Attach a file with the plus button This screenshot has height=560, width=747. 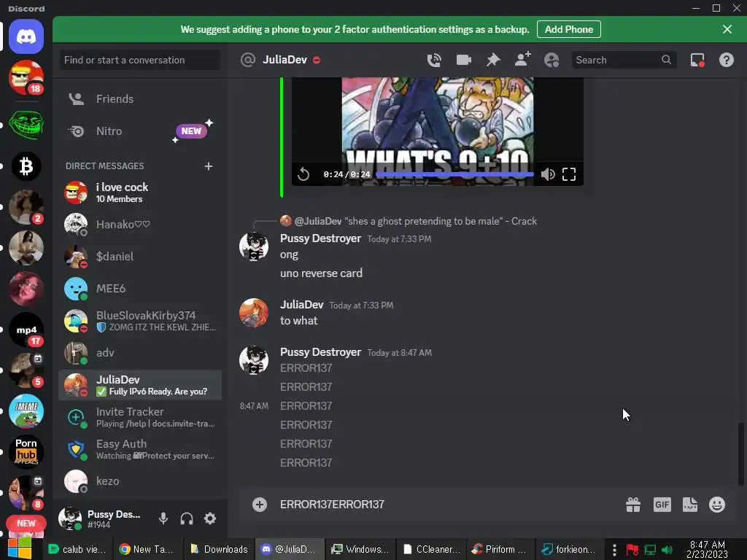[260, 505]
